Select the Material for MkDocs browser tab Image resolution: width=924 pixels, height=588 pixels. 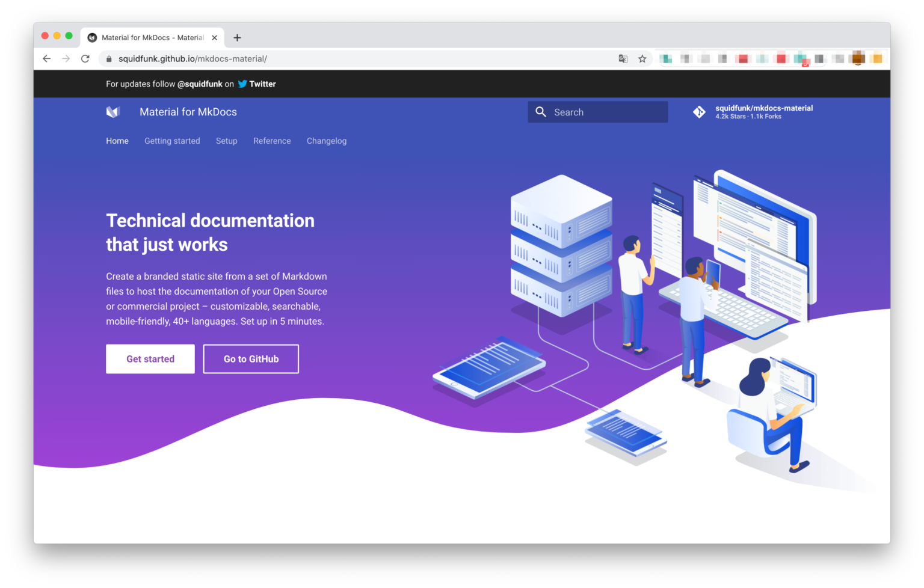point(150,37)
